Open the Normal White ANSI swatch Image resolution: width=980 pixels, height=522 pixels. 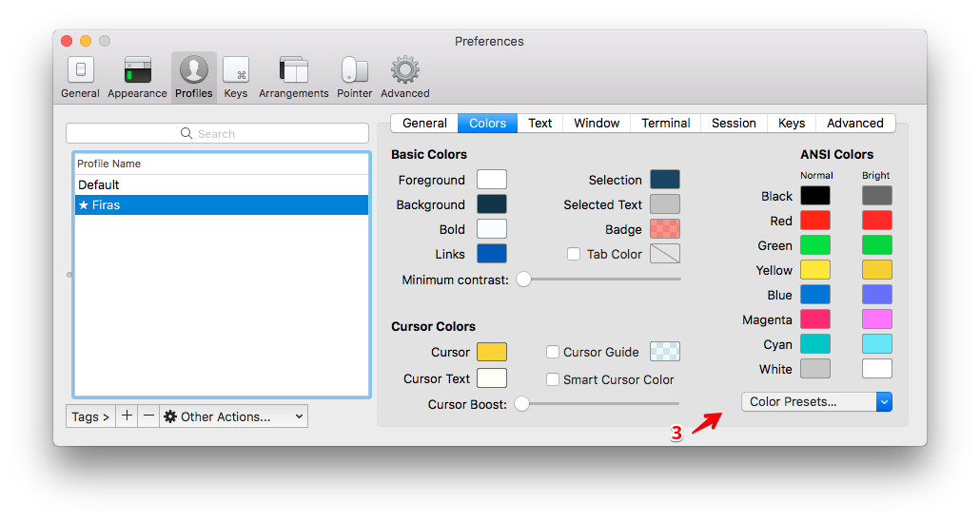click(815, 368)
